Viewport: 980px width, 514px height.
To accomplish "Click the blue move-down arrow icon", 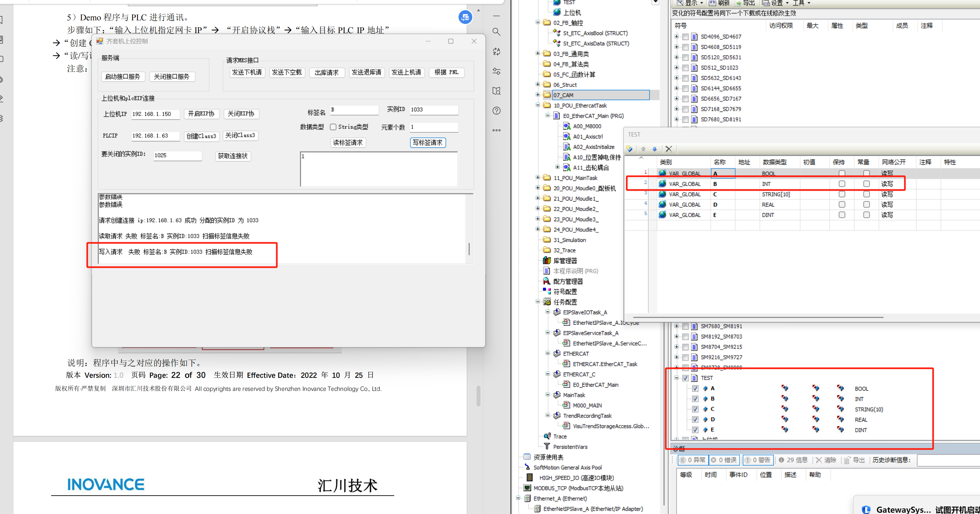I will pos(654,149).
